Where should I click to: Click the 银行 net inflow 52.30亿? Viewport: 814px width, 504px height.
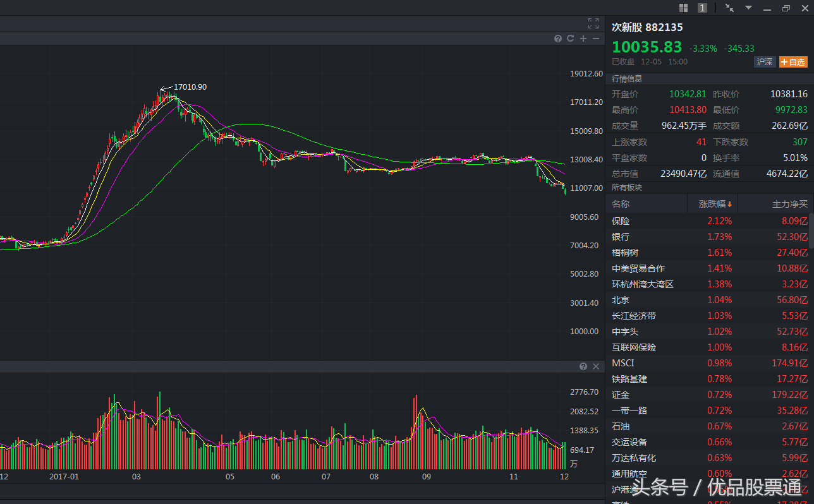tap(793, 237)
